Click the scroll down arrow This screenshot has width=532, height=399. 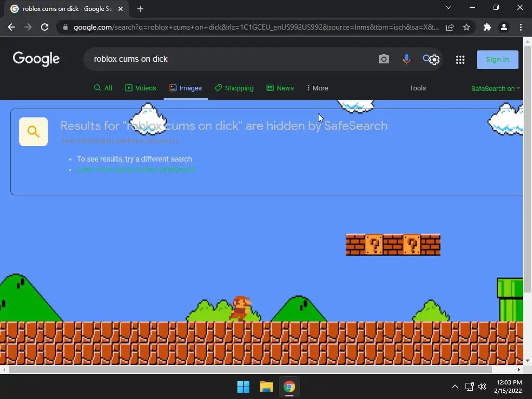[527, 361]
